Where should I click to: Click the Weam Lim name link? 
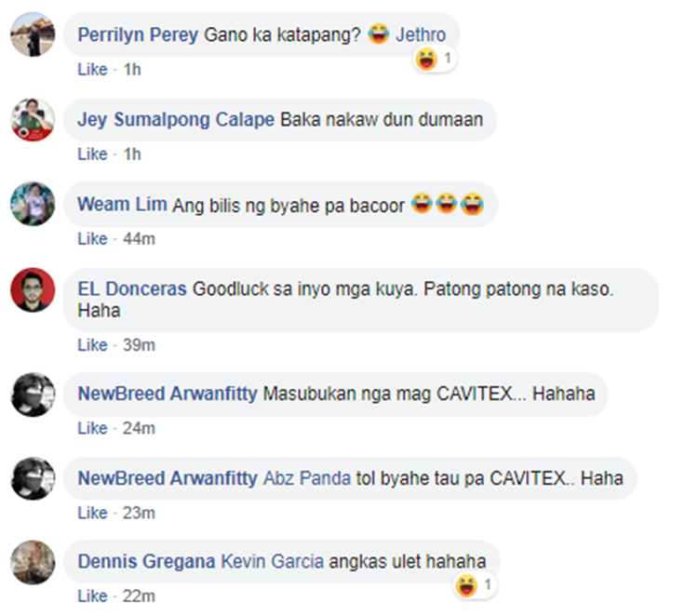click(123, 205)
